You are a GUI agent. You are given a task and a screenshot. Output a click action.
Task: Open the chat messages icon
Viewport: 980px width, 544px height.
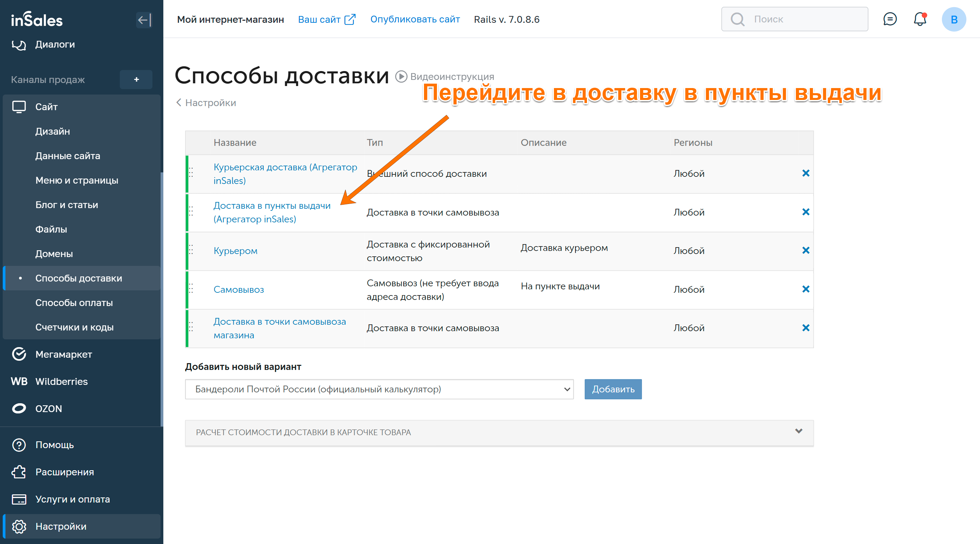coord(889,19)
